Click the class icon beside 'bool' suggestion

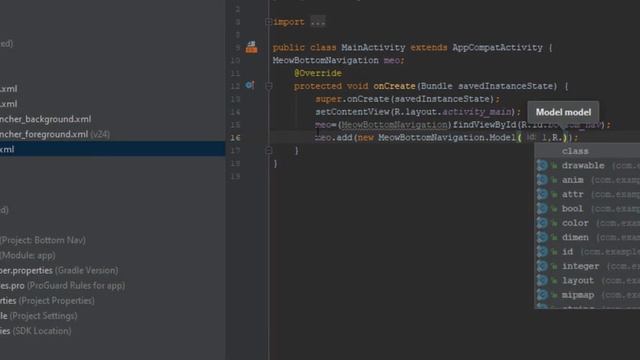tap(542, 209)
